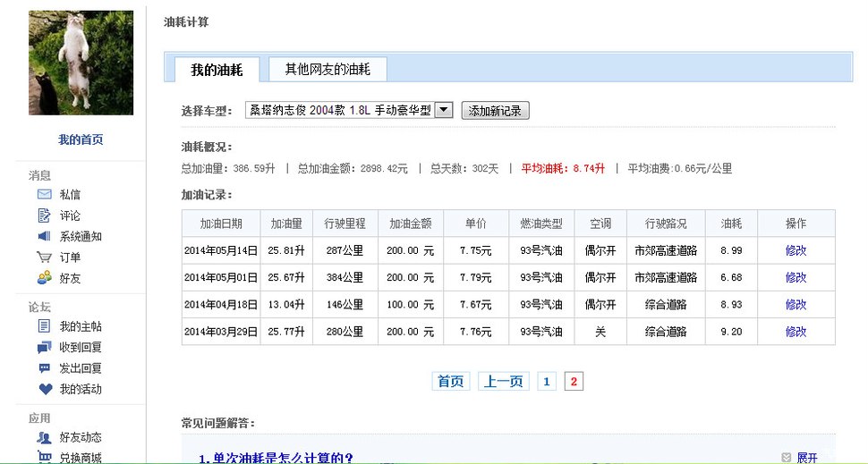Go to 上一页 previous page
The width and height of the screenshot is (868, 464).
[x=503, y=382]
